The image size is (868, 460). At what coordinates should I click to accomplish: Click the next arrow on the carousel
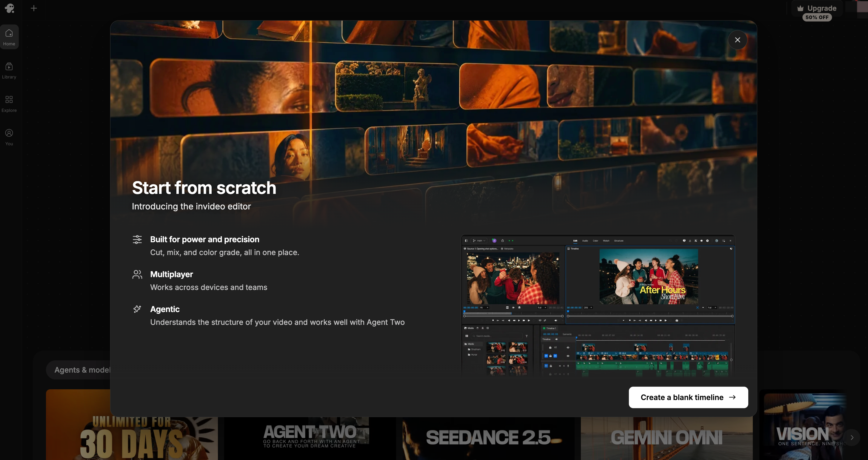[852, 437]
